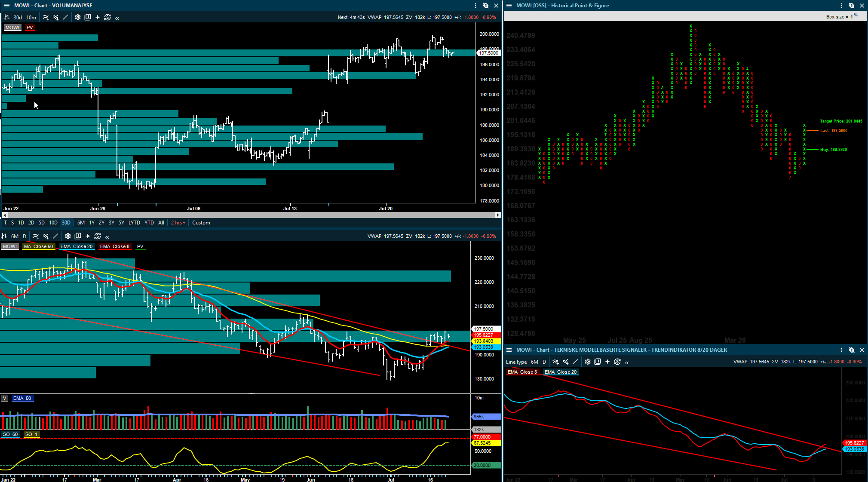Select the 6M time range tab
This screenshot has height=482, width=868.
[81, 223]
